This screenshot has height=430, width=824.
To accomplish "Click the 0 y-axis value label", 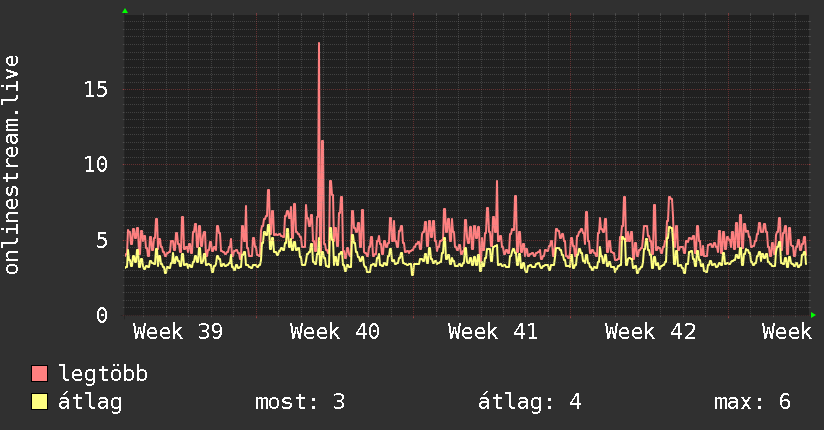I will [101, 315].
